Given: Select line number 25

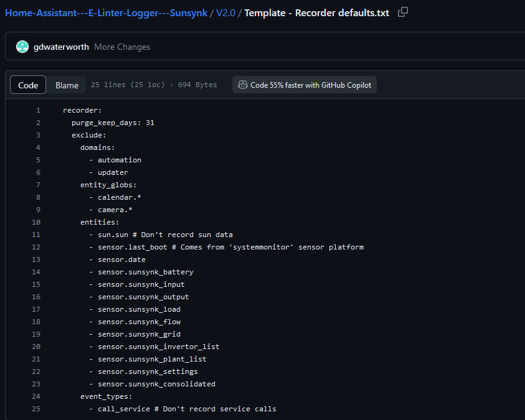Looking at the screenshot, I should [36, 409].
